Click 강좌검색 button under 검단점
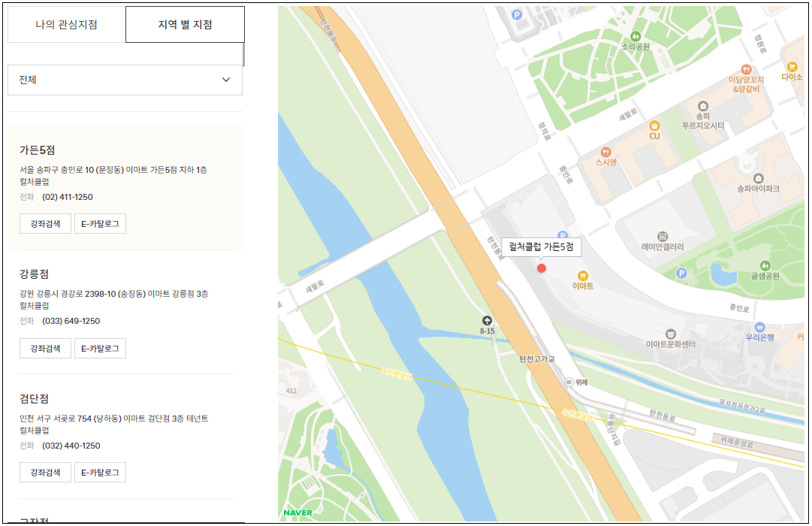 (x=44, y=472)
